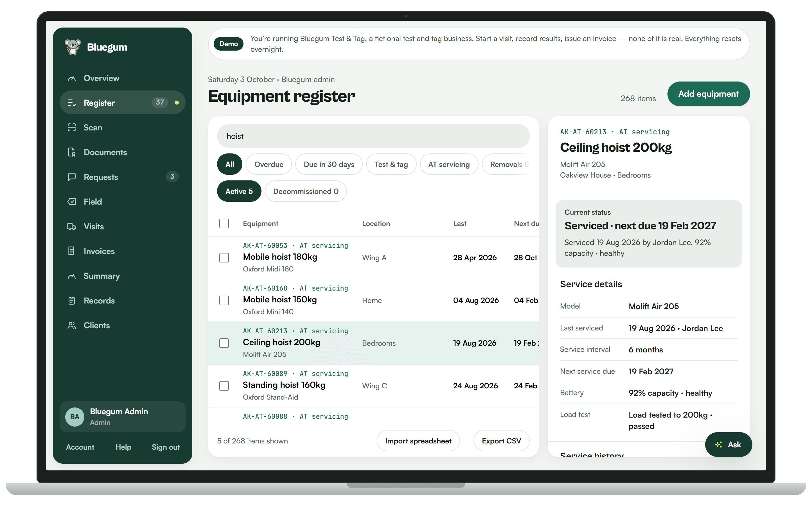Export the list as CSV
This screenshot has width=812, height=512.
click(501, 441)
